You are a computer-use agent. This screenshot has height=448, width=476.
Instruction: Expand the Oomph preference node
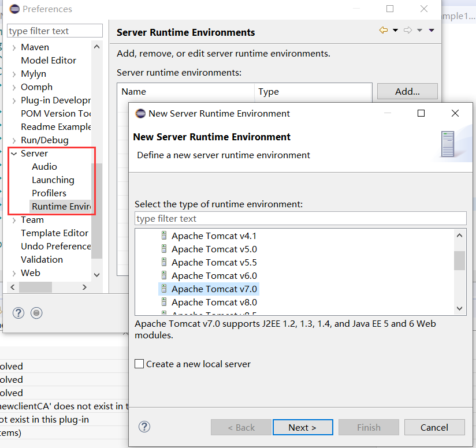tap(14, 87)
